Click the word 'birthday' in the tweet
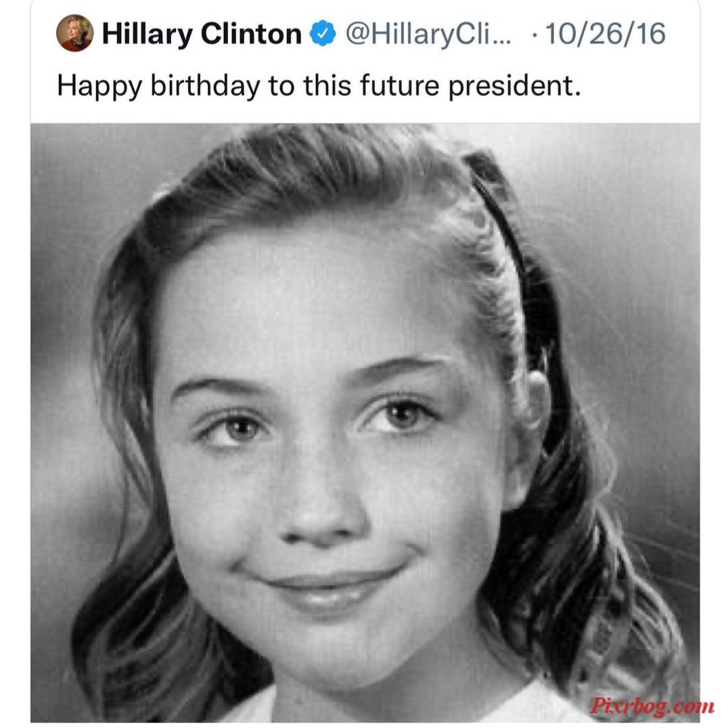The width and height of the screenshot is (728, 728). pyautogui.click(x=205, y=86)
